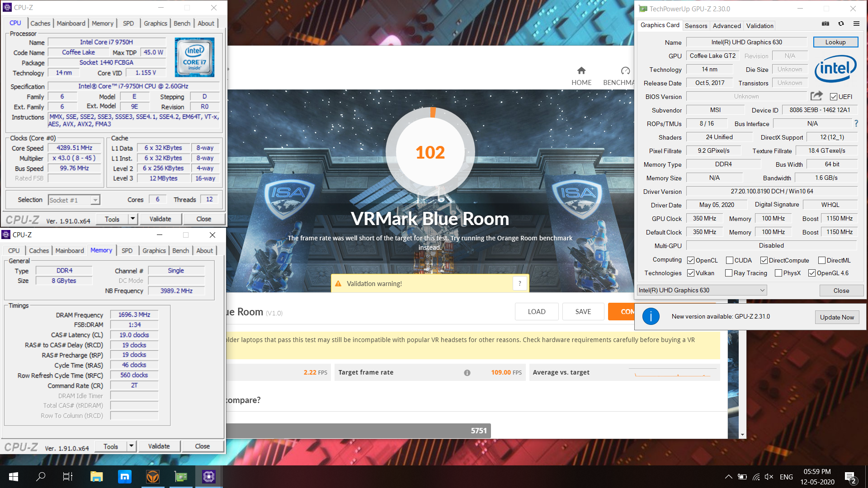Click the GPU-Z refresh icon
This screenshot has width=868, height=488.
click(x=841, y=24)
